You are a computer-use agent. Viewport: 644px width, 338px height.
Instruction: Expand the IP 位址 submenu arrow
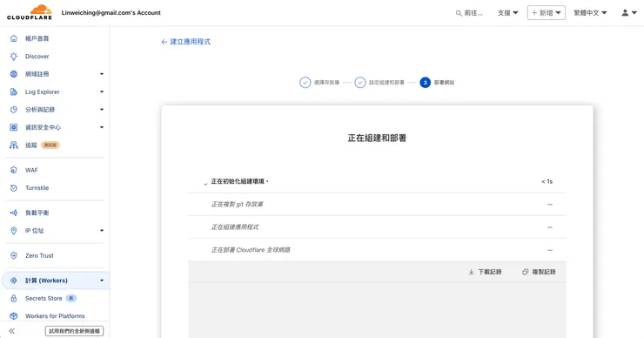102,230
